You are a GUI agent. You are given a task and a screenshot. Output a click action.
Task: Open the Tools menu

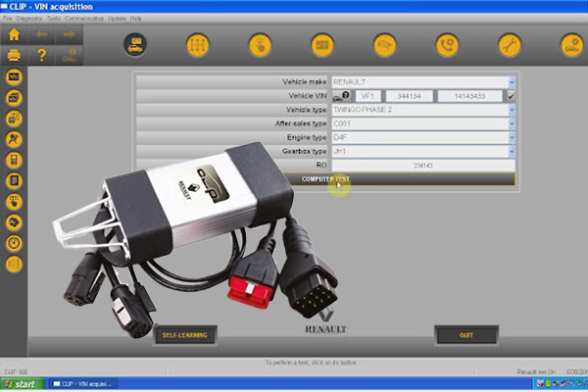(52, 18)
